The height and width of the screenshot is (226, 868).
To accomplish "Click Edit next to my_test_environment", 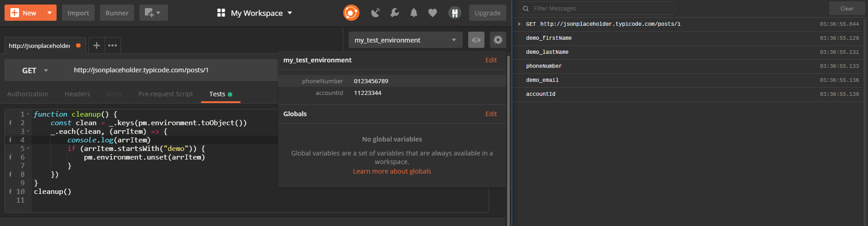I will tap(491, 60).
